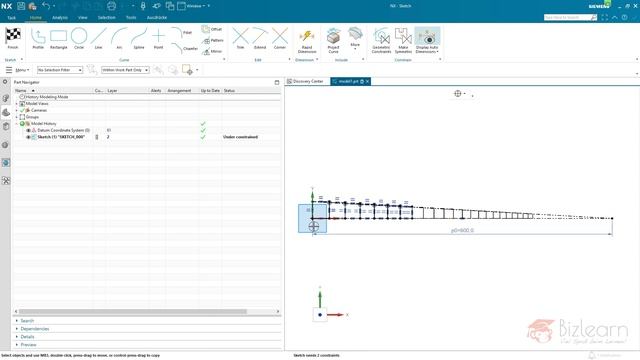Click the Up to Date column header
Image resolution: width=640 pixels, height=360 pixels.
tap(210, 91)
